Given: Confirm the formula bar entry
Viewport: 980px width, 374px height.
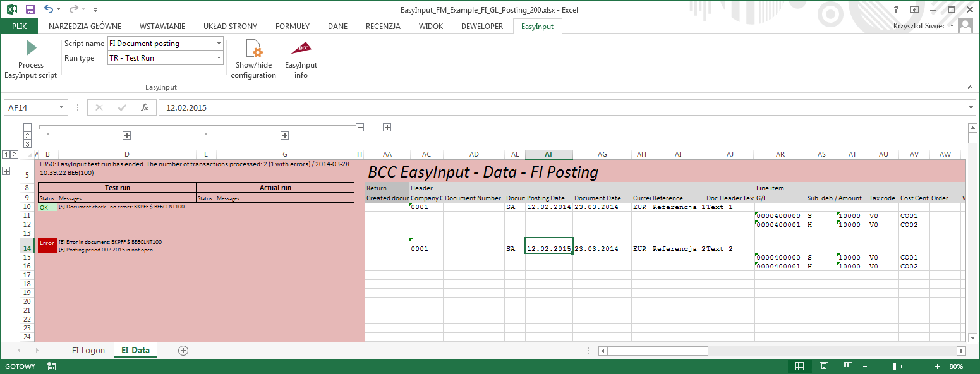Looking at the screenshot, I should click(122, 107).
